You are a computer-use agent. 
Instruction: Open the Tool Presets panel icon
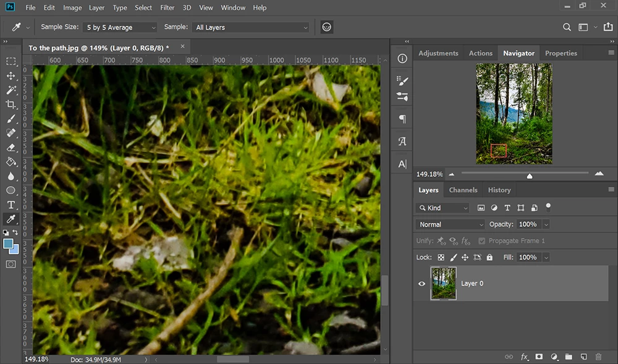(402, 96)
